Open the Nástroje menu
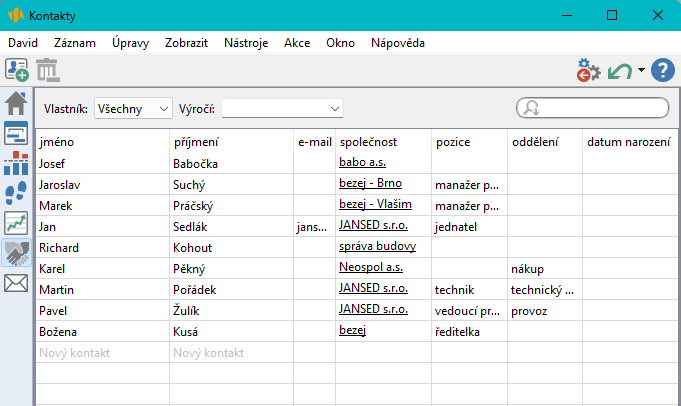The width and height of the screenshot is (681, 406). 246,43
